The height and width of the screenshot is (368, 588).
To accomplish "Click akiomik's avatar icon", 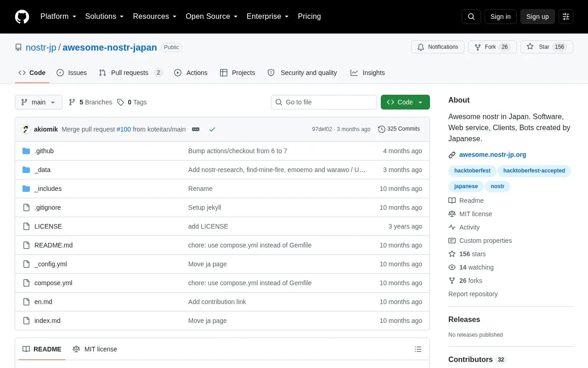I will click(26, 129).
